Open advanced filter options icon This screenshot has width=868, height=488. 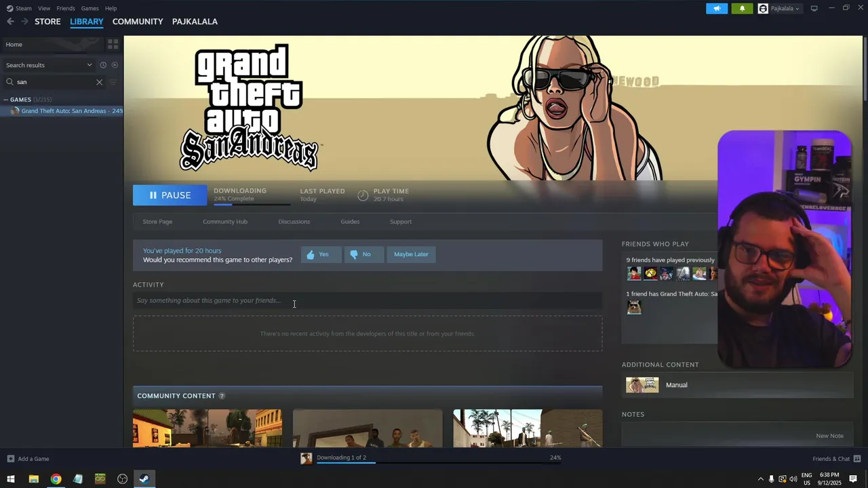click(x=113, y=82)
